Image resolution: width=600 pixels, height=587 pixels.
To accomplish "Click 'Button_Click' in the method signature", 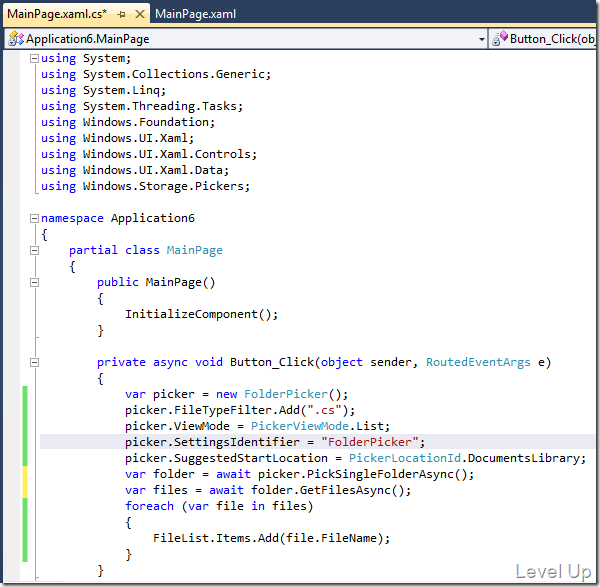I will 272,362.
